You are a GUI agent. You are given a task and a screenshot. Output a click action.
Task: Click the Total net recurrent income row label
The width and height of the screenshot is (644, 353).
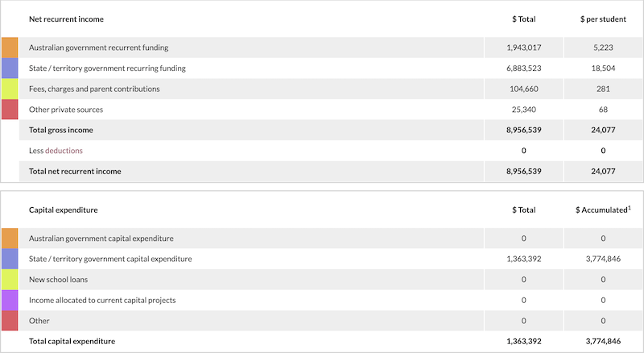[x=75, y=171]
